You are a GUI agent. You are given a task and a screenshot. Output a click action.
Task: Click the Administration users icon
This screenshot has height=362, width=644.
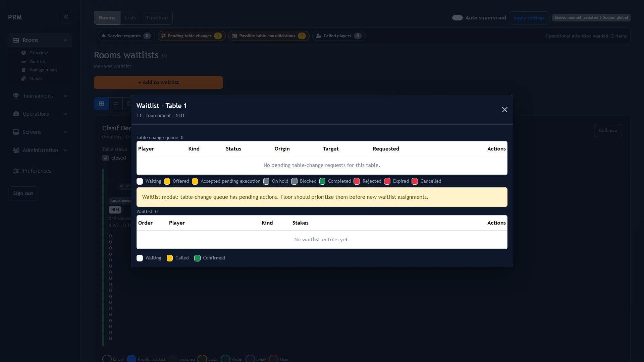[16, 150]
